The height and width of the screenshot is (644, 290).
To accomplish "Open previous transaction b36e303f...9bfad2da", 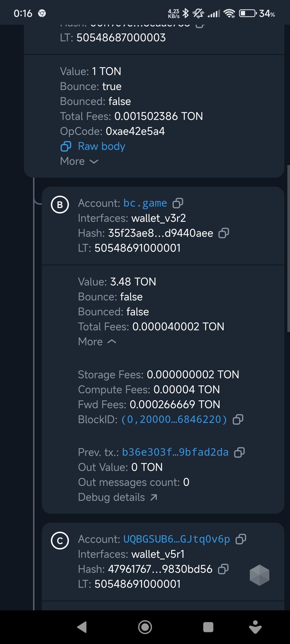I will [175, 452].
